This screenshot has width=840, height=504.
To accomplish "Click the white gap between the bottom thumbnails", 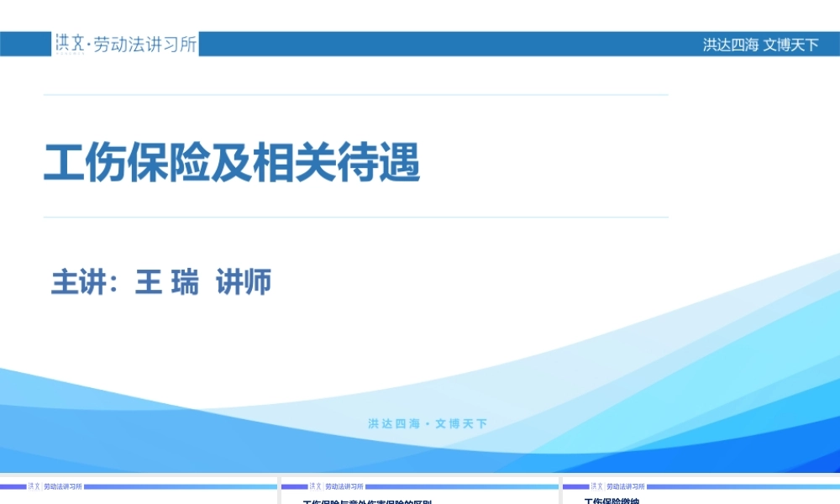I will click(x=281, y=490).
